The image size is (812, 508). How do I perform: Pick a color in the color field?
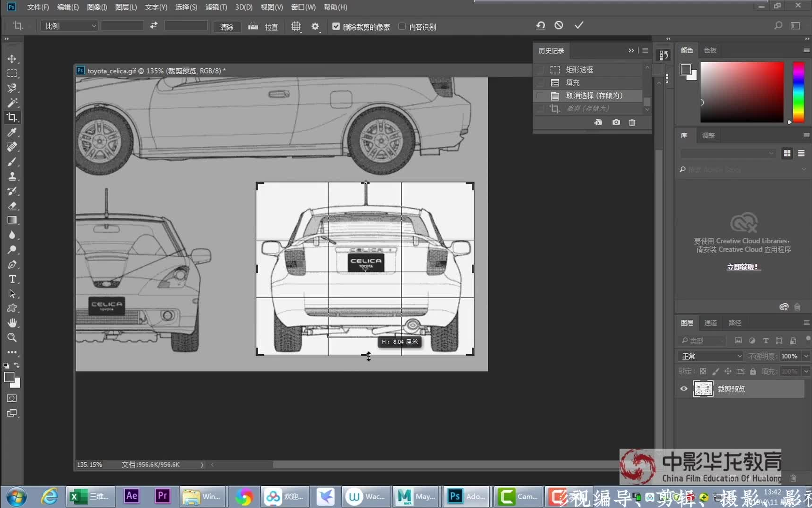click(x=742, y=92)
